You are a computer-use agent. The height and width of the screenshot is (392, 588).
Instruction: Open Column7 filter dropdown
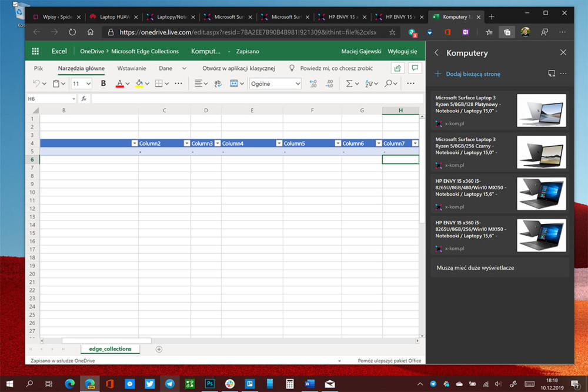coord(415,143)
